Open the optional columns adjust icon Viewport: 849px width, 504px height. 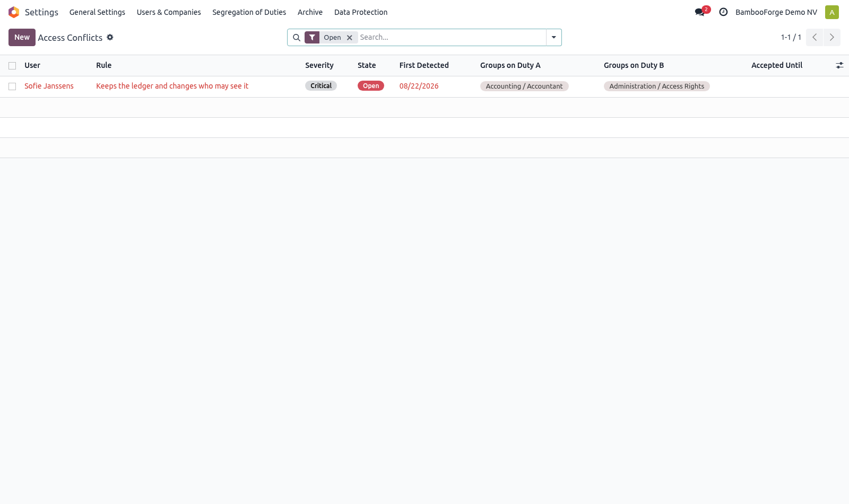(x=839, y=65)
